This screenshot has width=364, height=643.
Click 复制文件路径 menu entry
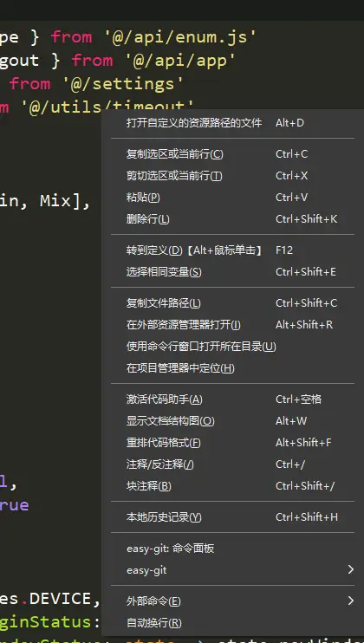click(x=232, y=303)
